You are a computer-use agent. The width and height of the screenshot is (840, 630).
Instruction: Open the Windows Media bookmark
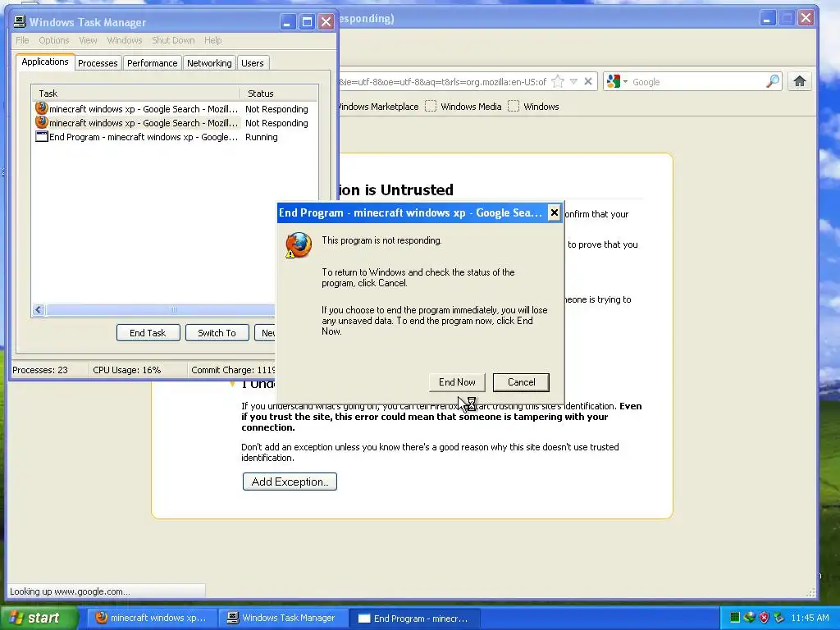(463, 107)
